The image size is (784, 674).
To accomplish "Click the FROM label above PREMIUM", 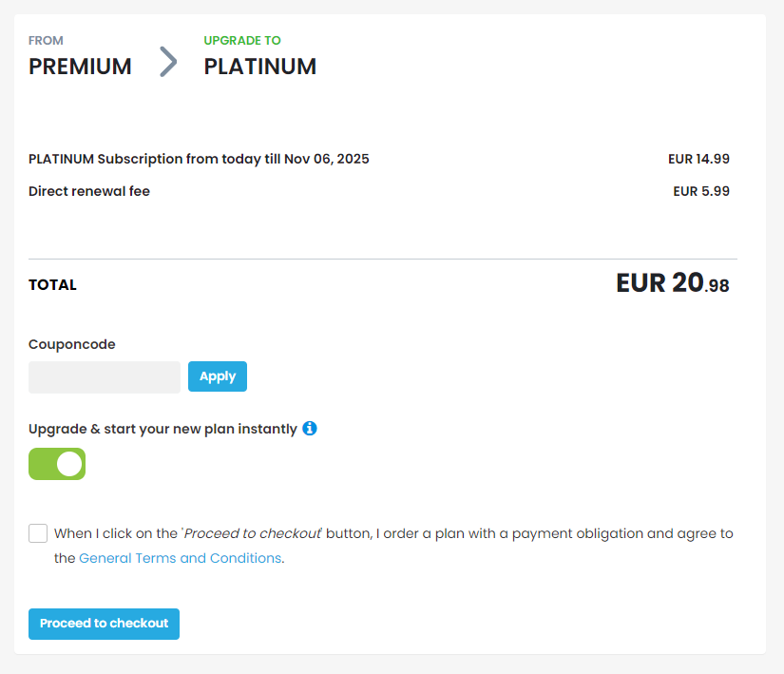I will coord(46,41).
